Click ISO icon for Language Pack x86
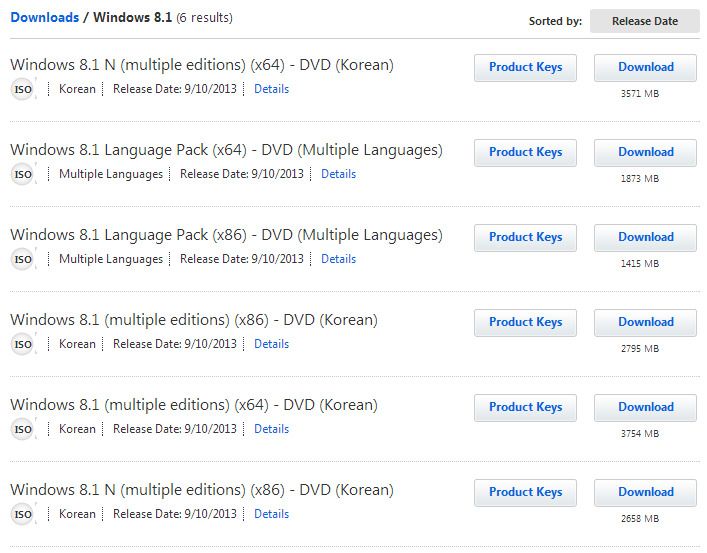 click(x=23, y=259)
